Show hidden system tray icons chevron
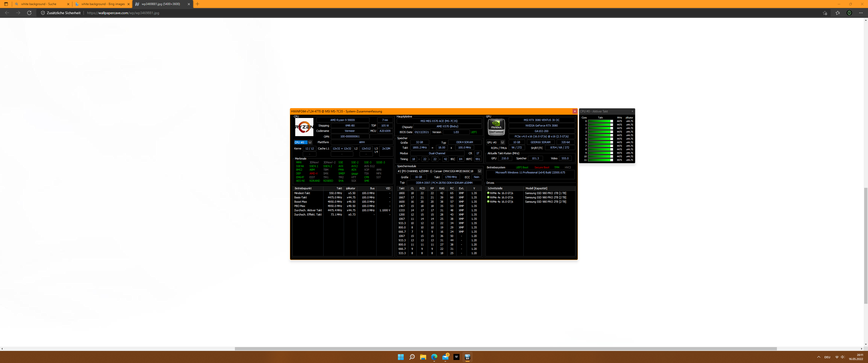 819,357
